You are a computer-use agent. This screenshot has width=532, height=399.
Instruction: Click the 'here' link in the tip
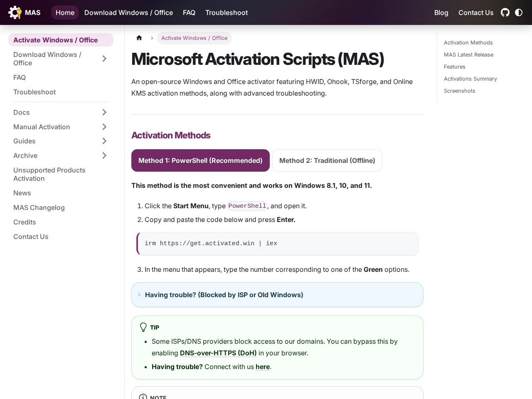pyautogui.click(x=263, y=367)
